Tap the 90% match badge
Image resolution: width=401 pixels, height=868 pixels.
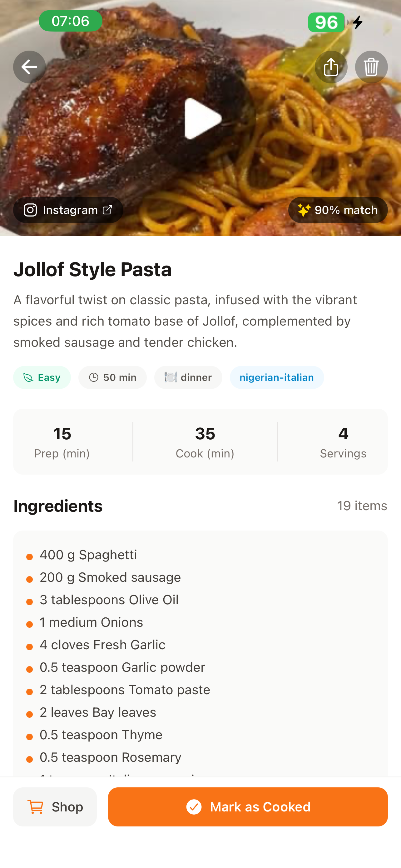coord(338,210)
